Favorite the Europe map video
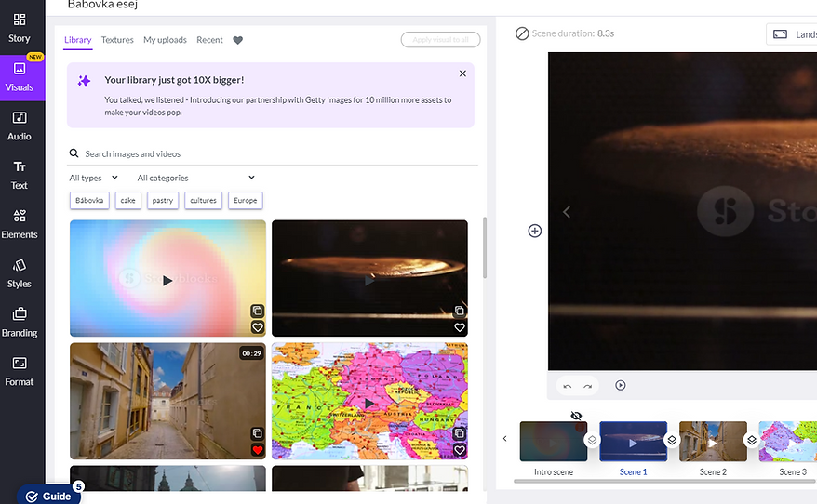 coord(460,450)
